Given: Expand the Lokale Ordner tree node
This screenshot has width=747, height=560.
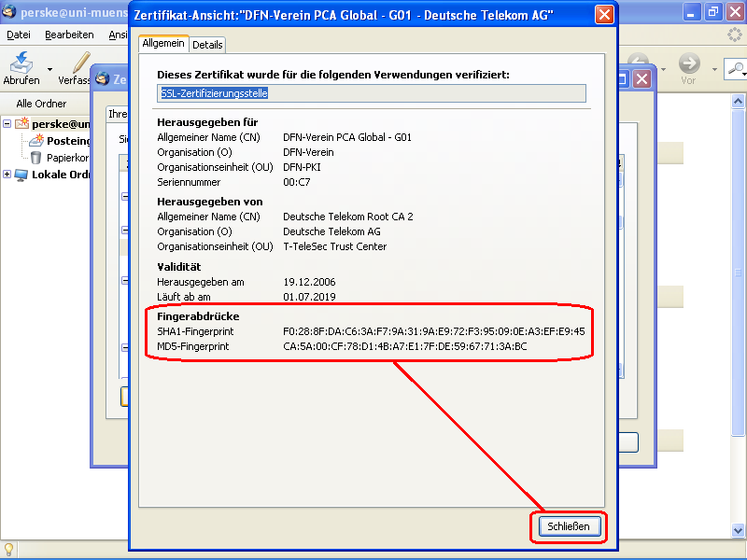Looking at the screenshot, I should pos(7,175).
